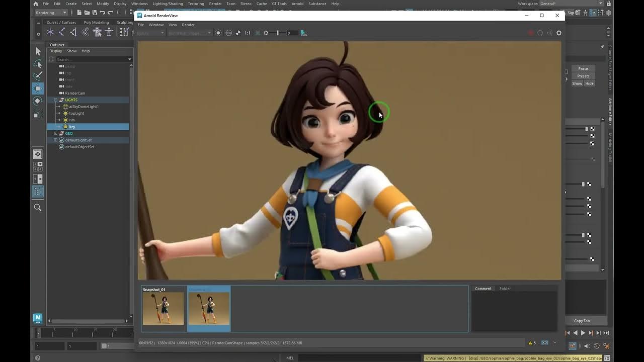Open the Arnold menu in main menu bar

point(297,4)
